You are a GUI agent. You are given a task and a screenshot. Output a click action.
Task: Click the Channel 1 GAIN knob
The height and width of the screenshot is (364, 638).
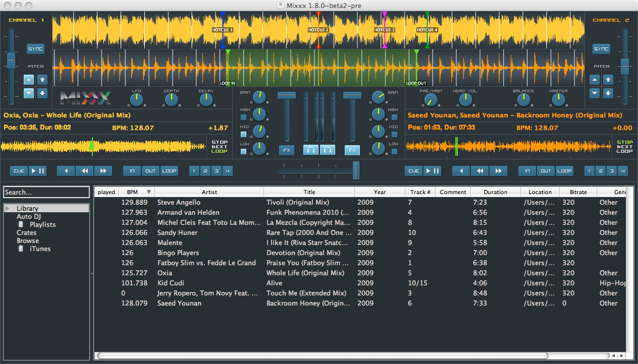[259, 97]
